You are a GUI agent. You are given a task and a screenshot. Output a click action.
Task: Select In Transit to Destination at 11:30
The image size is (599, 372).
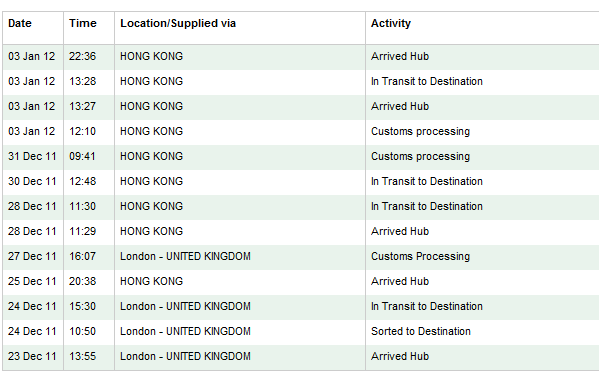pyautogui.click(x=427, y=206)
